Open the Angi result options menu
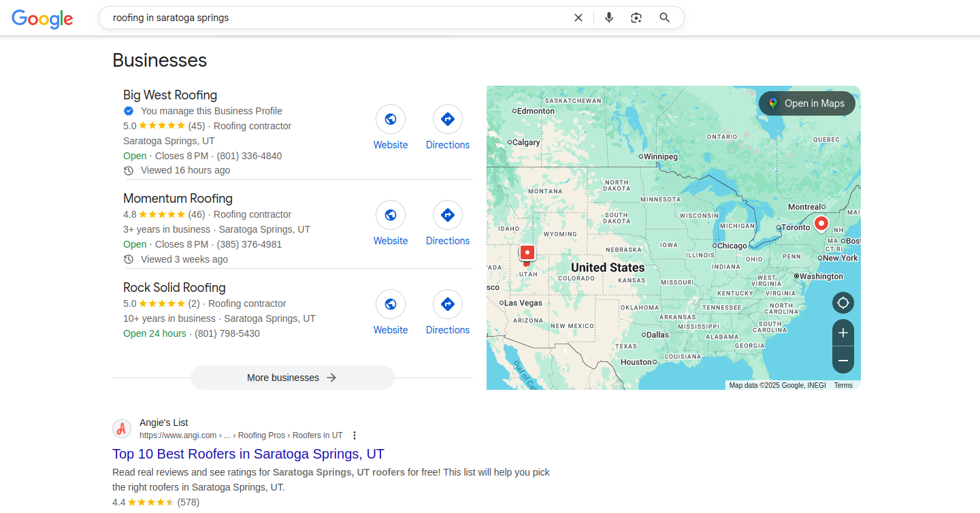Image resolution: width=980 pixels, height=513 pixels. point(354,435)
